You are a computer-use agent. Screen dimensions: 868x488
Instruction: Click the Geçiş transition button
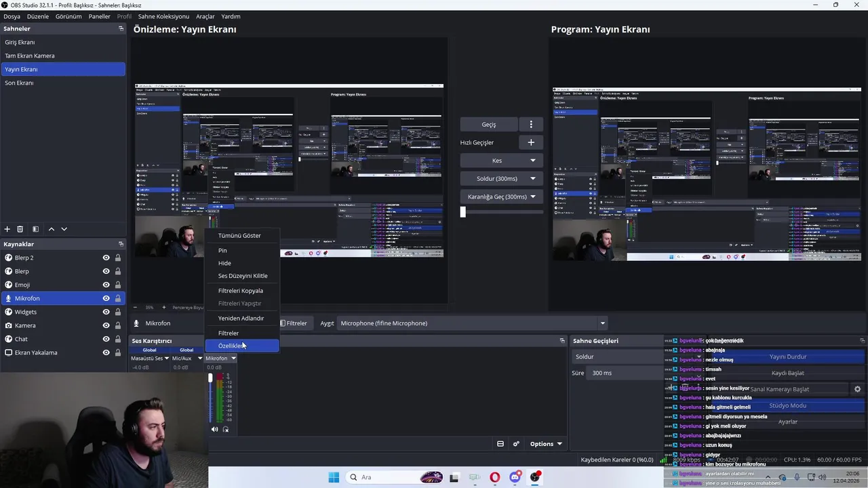(x=489, y=124)
